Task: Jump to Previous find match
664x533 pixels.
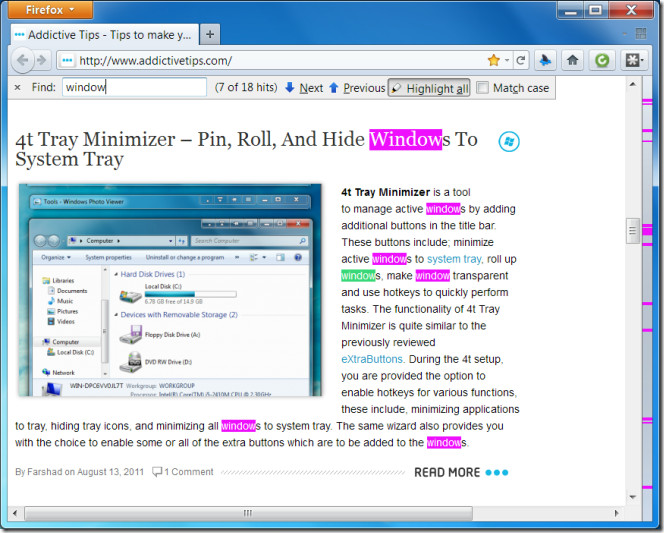Action: (357, 88)
